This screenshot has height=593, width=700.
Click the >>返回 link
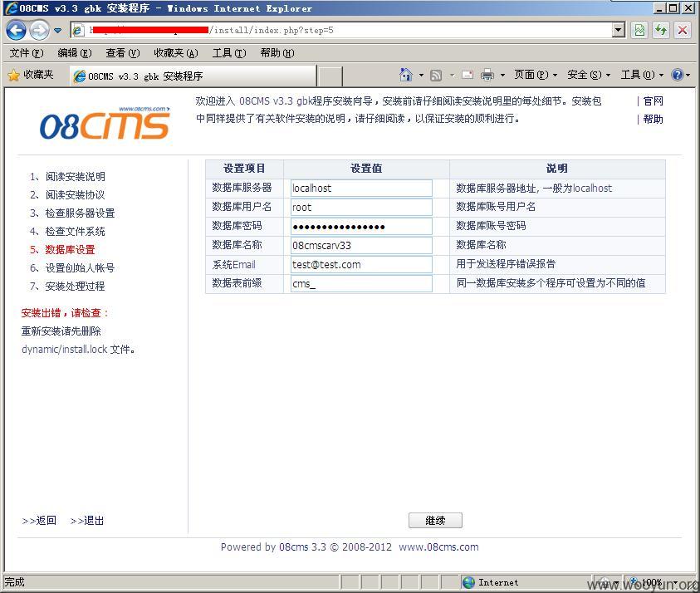coord(39,521)
